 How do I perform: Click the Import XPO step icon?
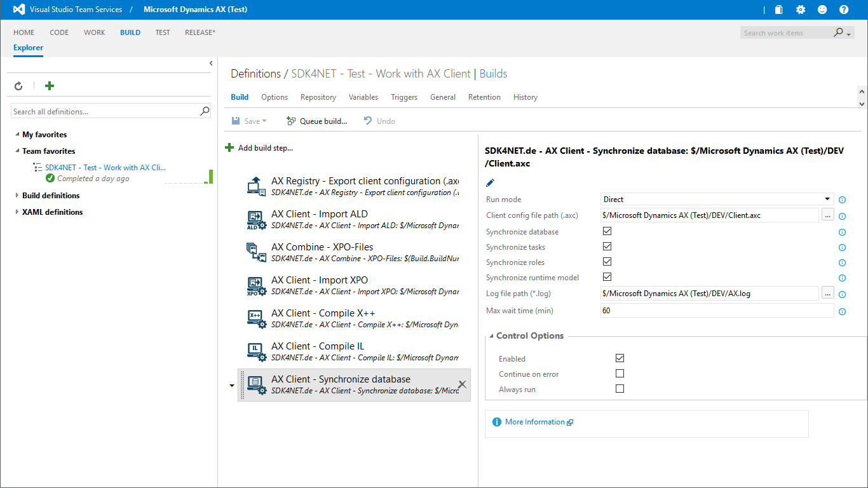256,285
